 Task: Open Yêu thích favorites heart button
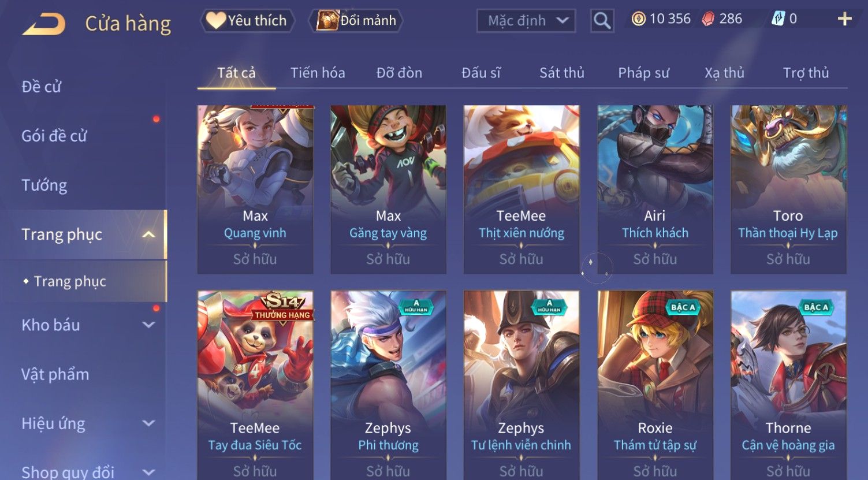point(248,21)
